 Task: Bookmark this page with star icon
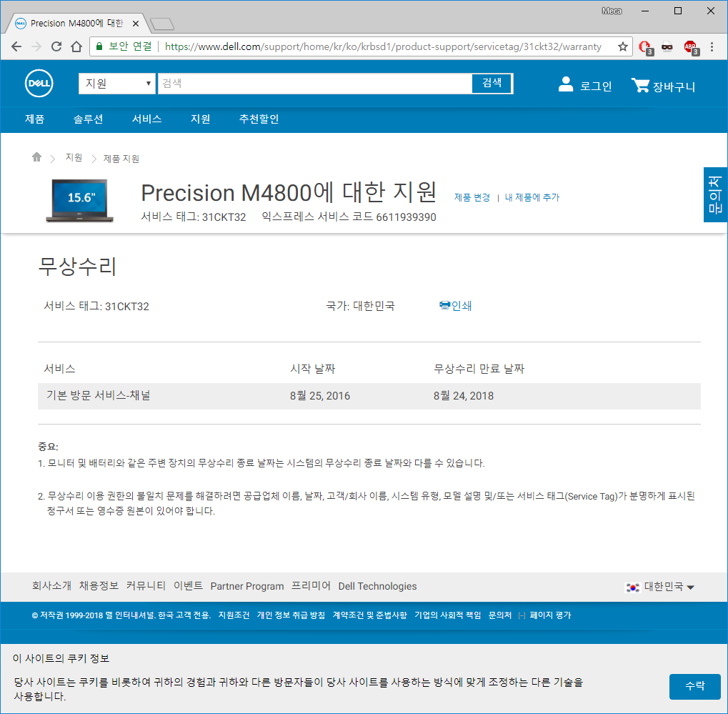tap(622, 46)
